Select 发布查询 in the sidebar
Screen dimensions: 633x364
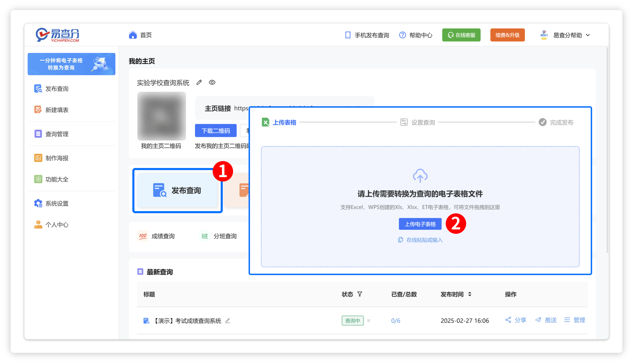click(51, 88)
